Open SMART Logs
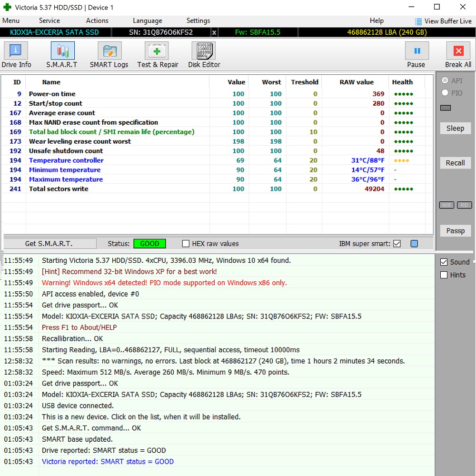 [109, 51]
